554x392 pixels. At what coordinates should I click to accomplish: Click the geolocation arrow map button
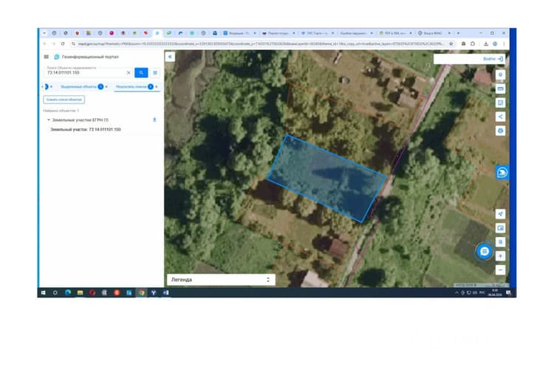[500, 214]
